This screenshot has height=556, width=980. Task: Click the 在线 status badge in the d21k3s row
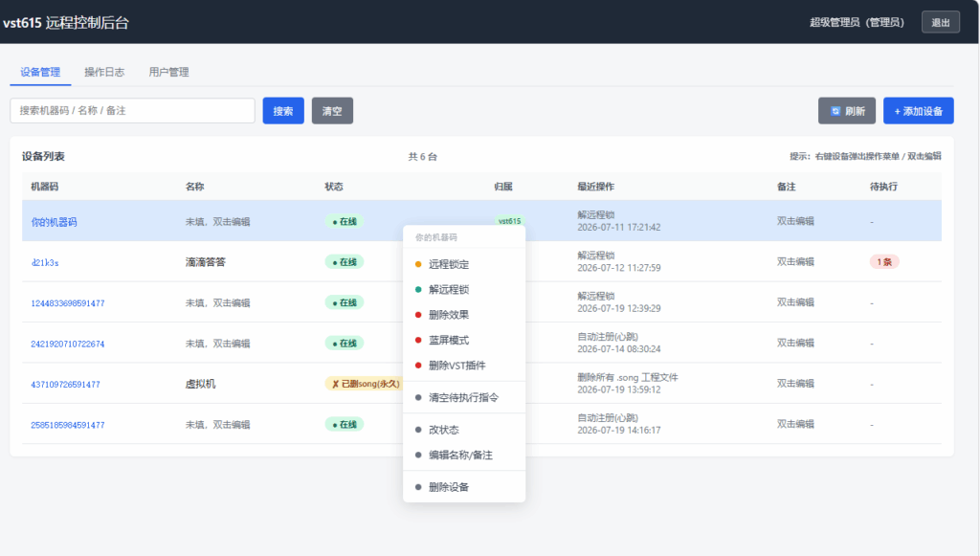click(345, 262)
